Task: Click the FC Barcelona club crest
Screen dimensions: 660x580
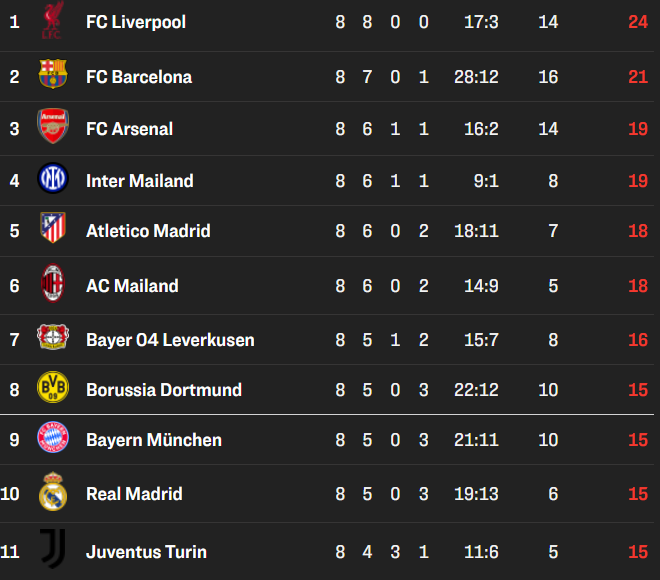Action: point(53,74)
